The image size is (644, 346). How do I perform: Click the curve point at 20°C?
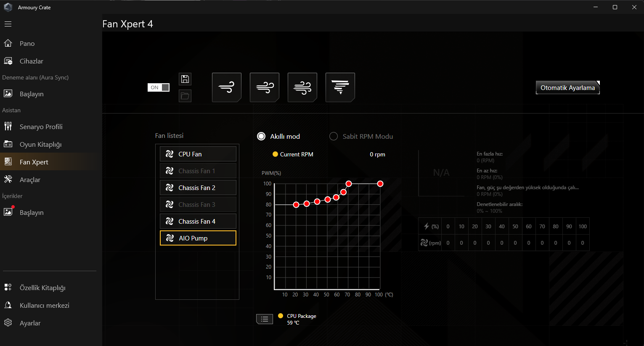[x=296, y=205]
